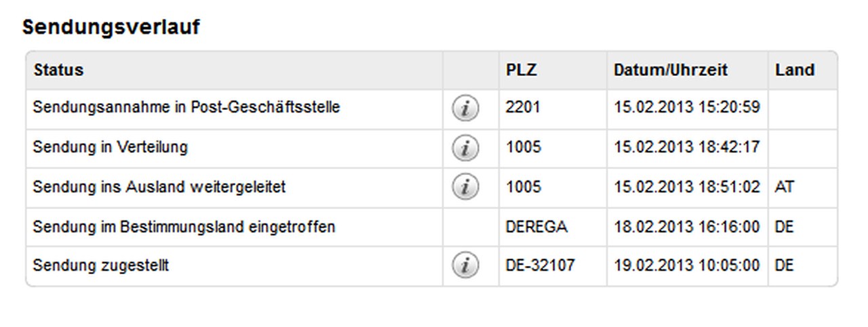Select the AT country cell
The image size is (868, 327).
click(784, 187)
